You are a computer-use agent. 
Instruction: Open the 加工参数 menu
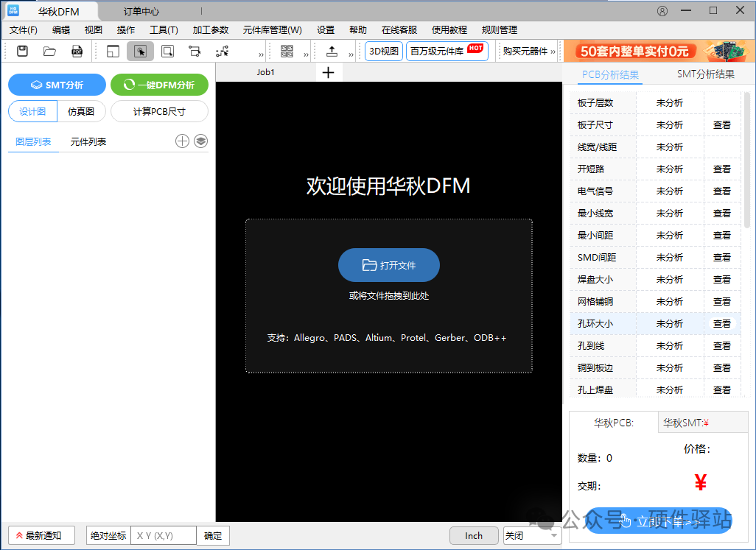[210, 30]
